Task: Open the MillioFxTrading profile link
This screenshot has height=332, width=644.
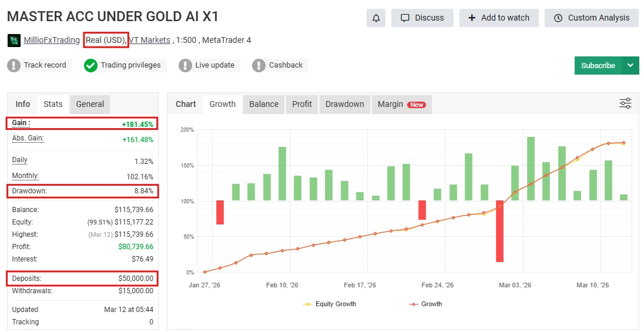Action: 52,41
